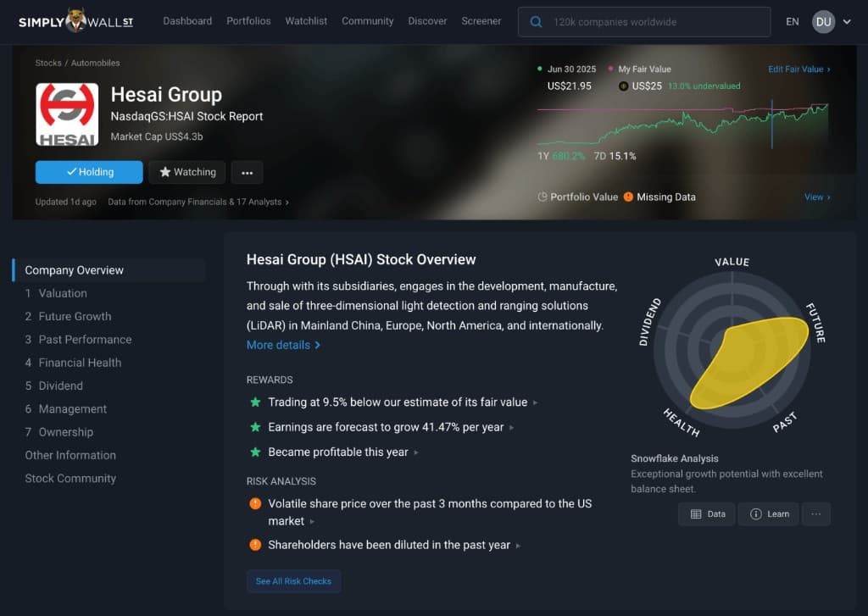Screen dimensions: 868x616
Task: Go to Dividend section
Action: tap(53, 386)
